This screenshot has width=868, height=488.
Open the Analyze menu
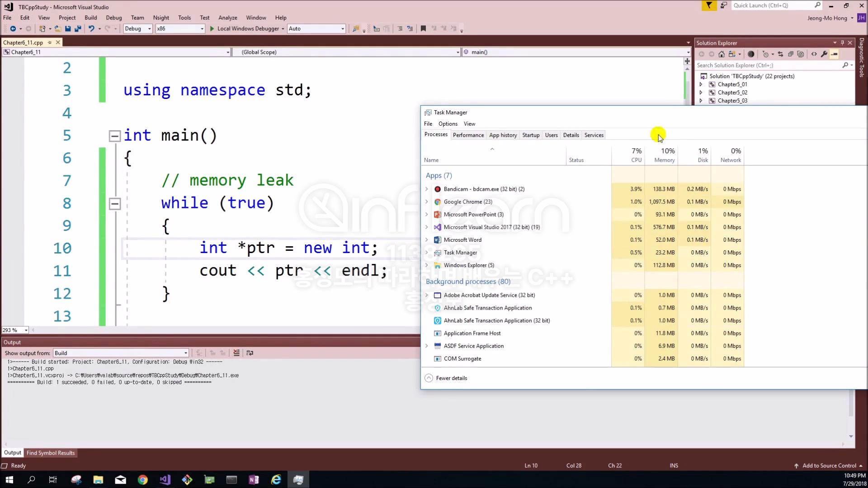[227, 18]
